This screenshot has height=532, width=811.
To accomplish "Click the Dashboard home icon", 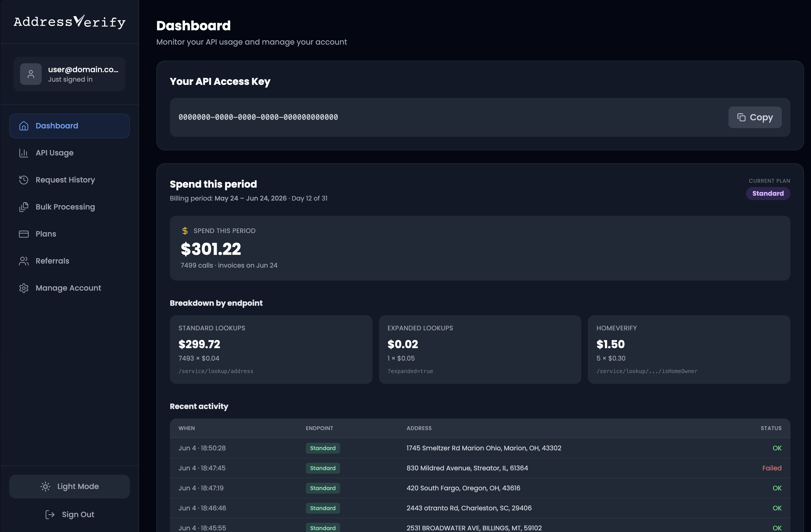I will [24, 126].
